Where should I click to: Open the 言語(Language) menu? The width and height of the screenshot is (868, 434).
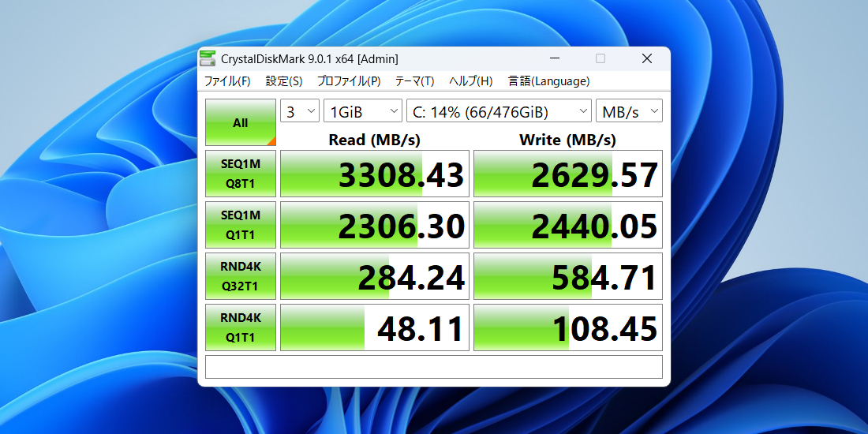pos(548,81)
